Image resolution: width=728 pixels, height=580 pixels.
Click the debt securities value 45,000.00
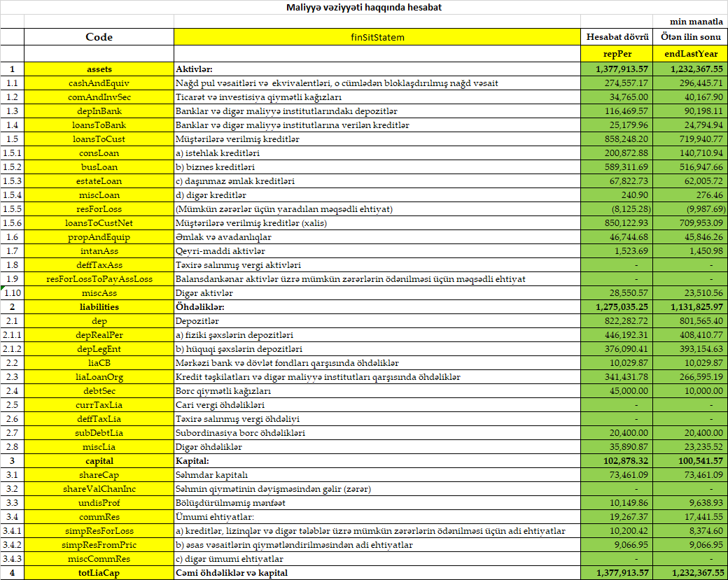[617, 390]
